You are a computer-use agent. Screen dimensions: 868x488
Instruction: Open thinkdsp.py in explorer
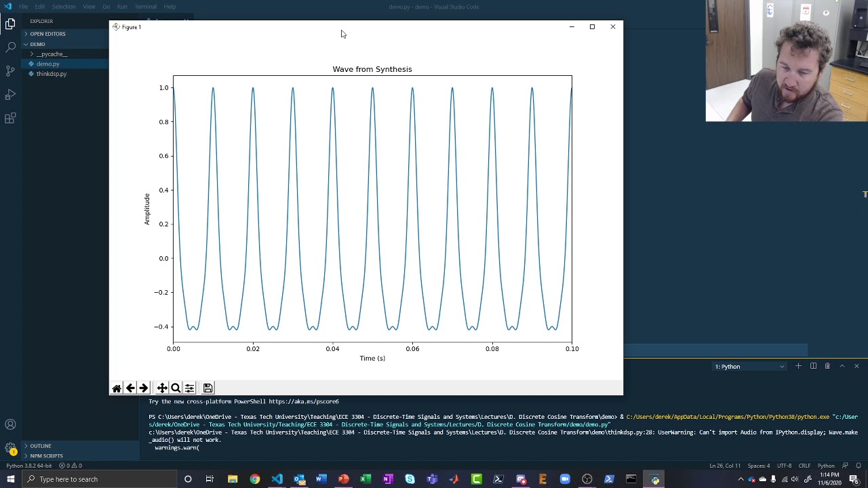pyautogui.click(x=52, y=74)
